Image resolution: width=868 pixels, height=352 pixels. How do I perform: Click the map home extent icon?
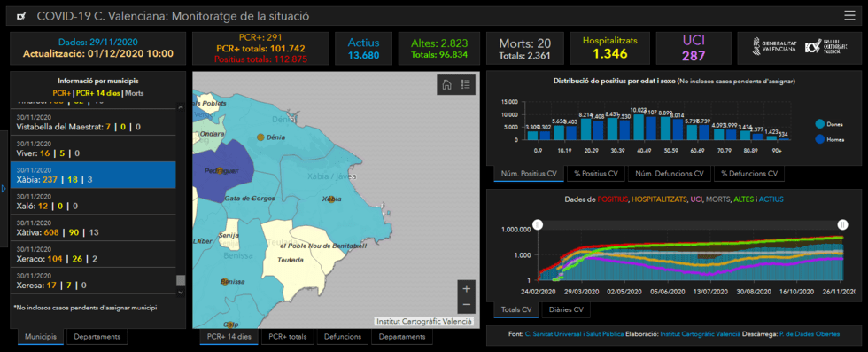pos(446,84)
